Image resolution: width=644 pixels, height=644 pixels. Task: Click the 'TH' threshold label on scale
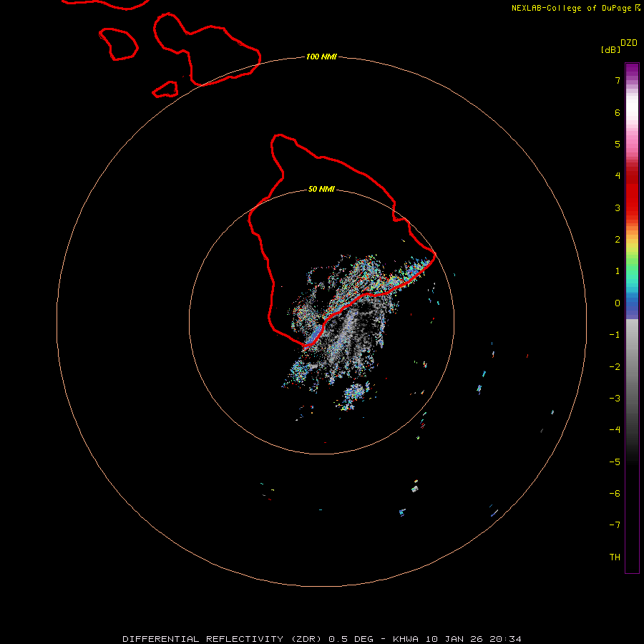click(615, 557)
